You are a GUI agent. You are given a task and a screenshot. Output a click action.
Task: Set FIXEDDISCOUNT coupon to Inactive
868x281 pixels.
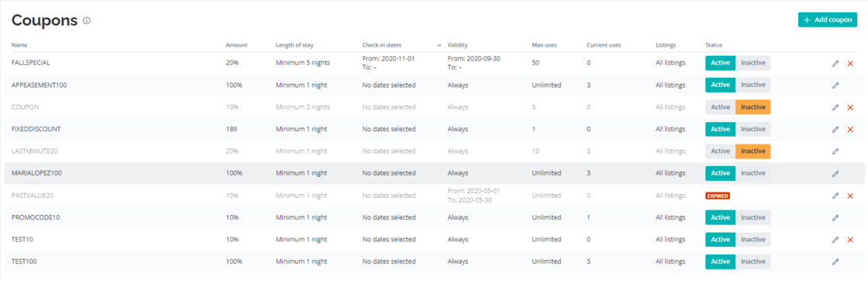753,129
